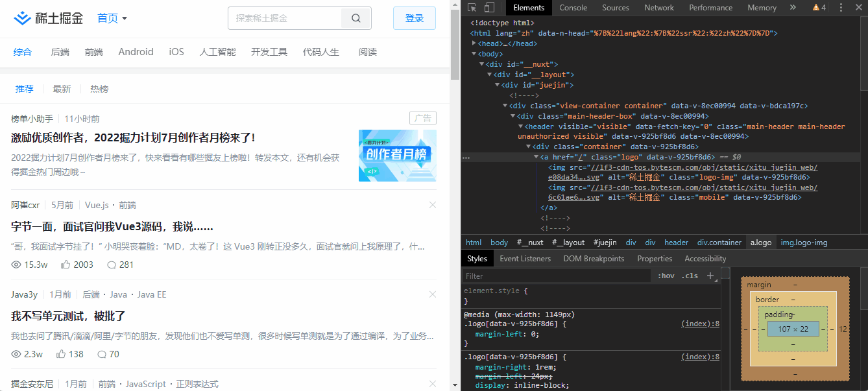This screenshot has height=391, width=868.
Task: Select img.logo-img in the breadcrumb
Action: click(x=804, y=243)
